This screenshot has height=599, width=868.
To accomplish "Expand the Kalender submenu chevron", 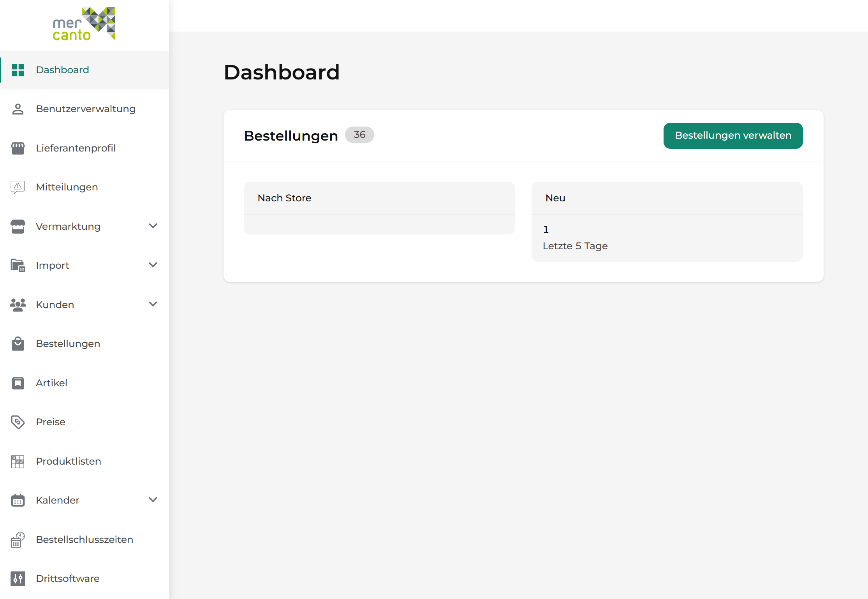I will click(x=153, y=500).
